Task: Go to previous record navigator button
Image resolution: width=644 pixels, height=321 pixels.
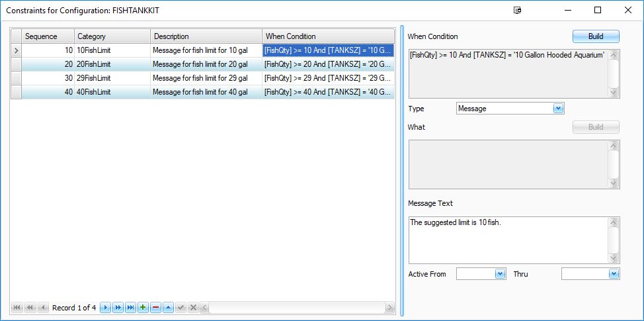Action: 43,308
